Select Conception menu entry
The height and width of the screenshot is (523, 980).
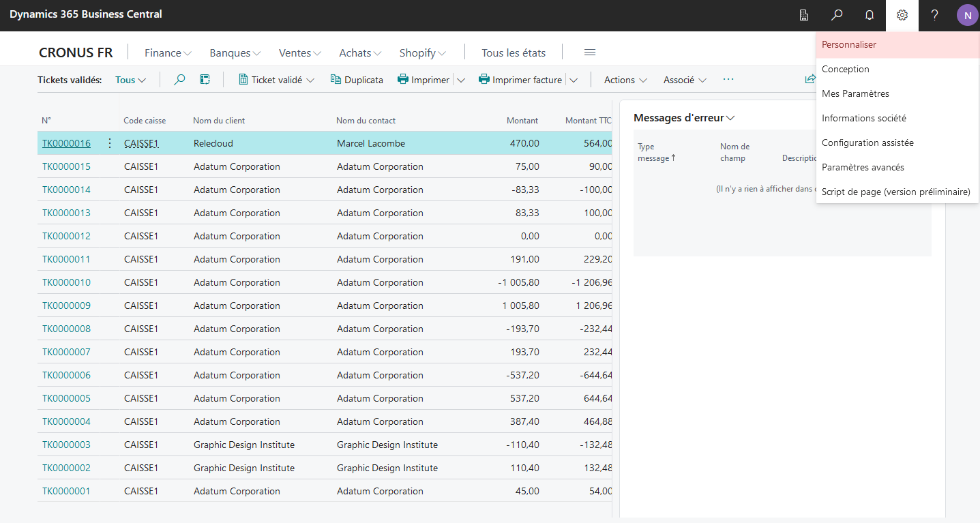point(897,69)
